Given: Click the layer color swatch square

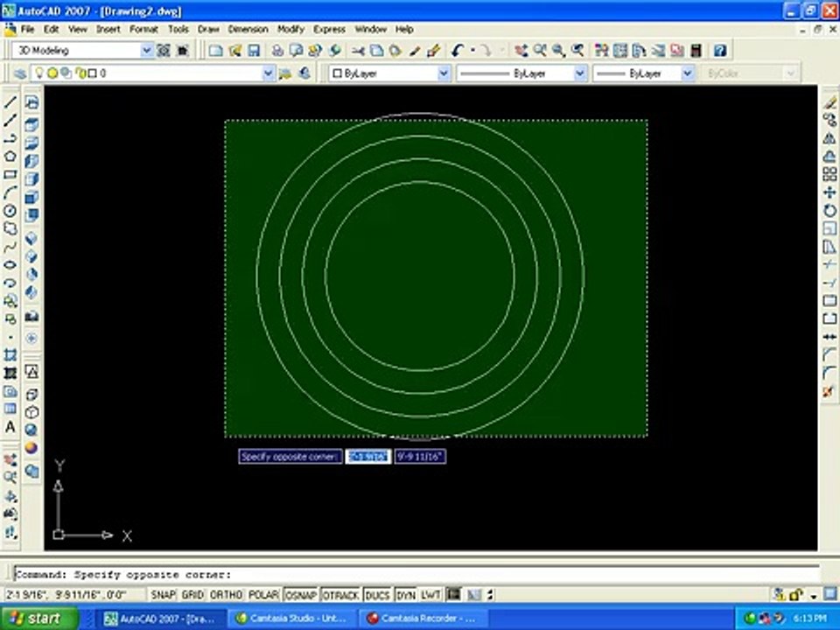Looking at the screenshot, I should (92, 73).
